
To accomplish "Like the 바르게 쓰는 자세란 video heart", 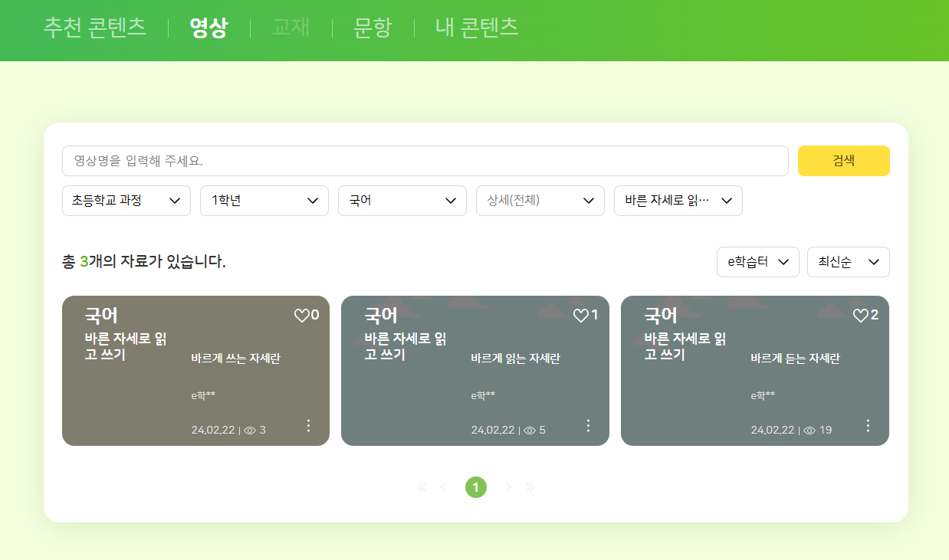I will 301,316.
